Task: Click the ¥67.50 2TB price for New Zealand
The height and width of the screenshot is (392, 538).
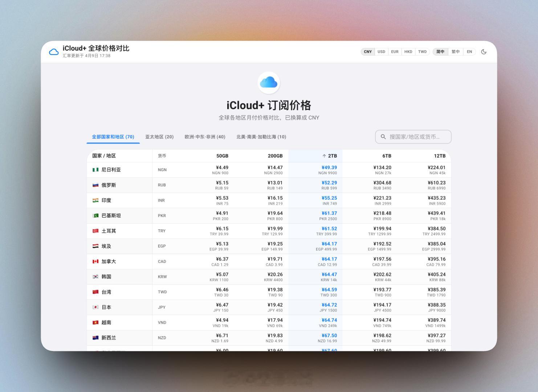Action: click(x=329, y=335)
